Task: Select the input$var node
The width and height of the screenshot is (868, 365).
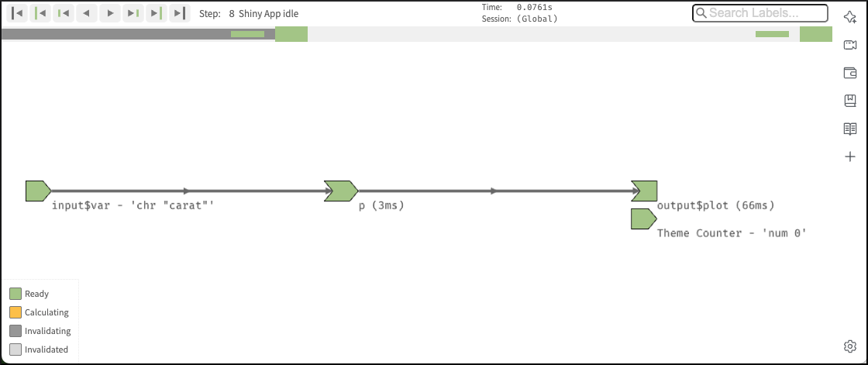Action: click(38, 191)
